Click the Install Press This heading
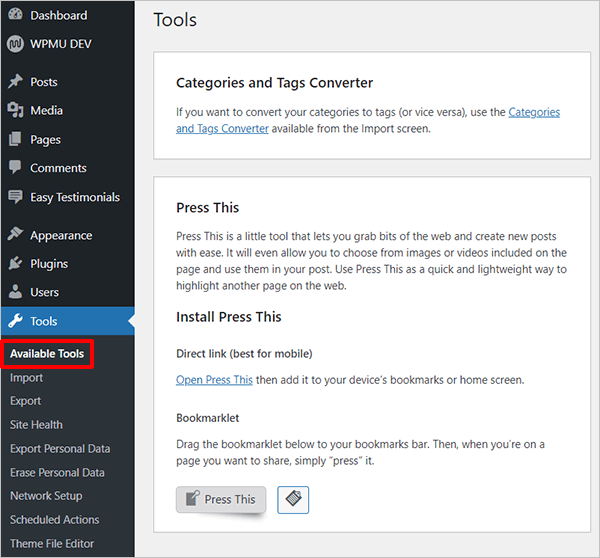Screen dimensions: 600x558 tap(229, 317)
